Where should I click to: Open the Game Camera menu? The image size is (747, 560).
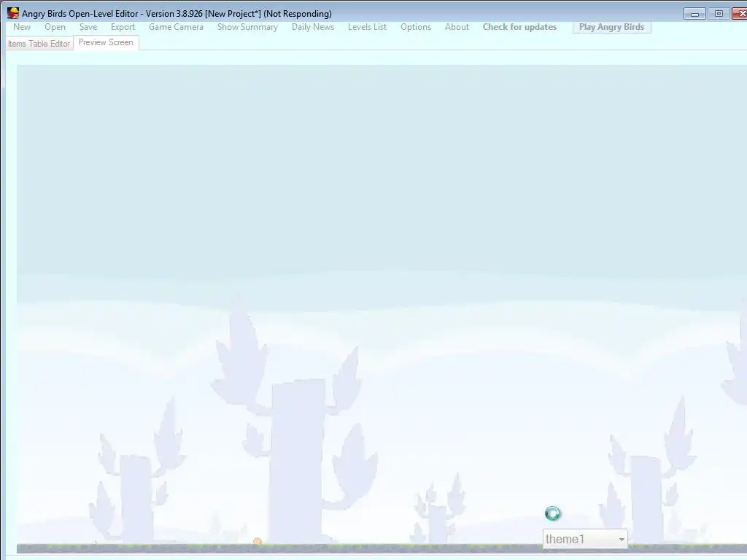176,27
